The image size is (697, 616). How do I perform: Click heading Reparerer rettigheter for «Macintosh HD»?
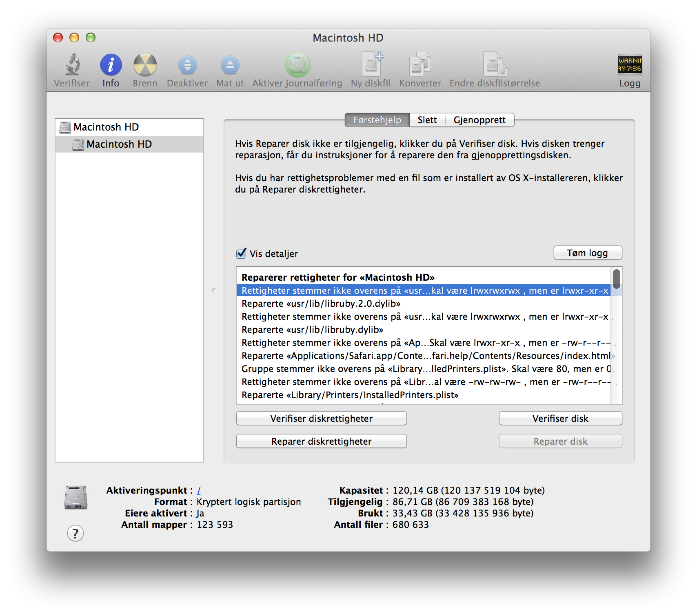(x=338, y=277)
